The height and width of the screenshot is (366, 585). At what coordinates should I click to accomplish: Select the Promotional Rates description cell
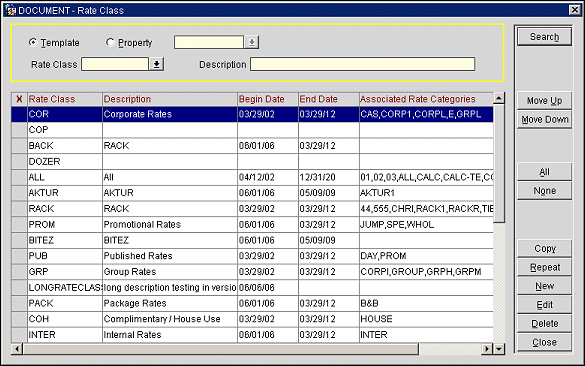coord(170,224)
